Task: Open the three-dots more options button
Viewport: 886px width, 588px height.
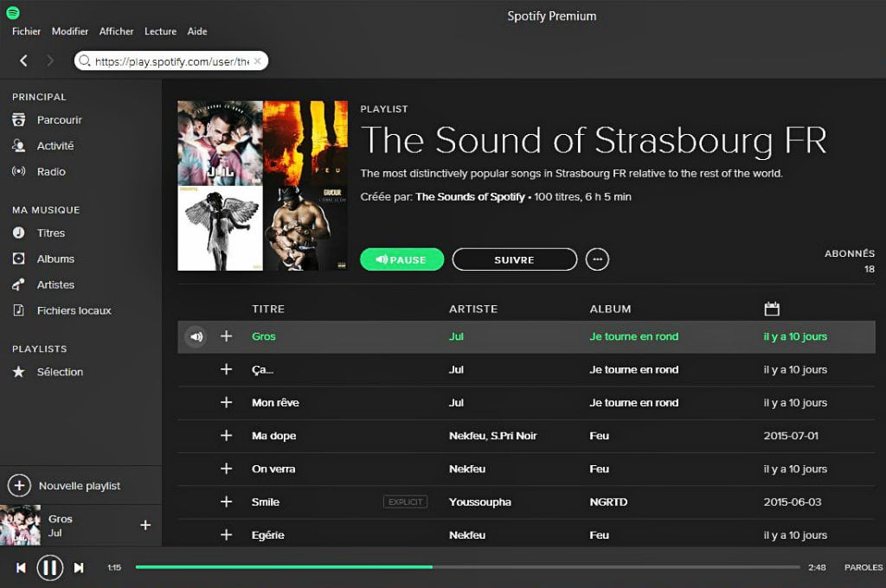Action: coord(597,259)
